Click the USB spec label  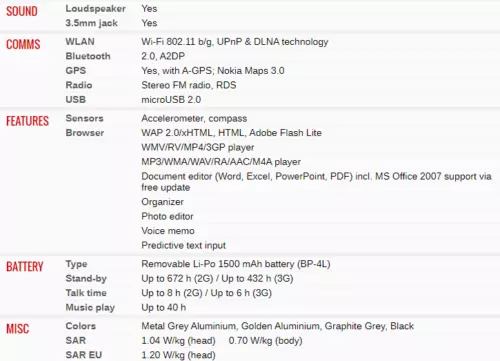(76, 100)
